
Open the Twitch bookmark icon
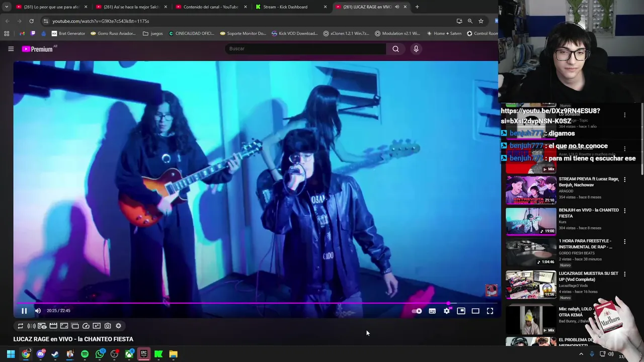click(33, 34)
